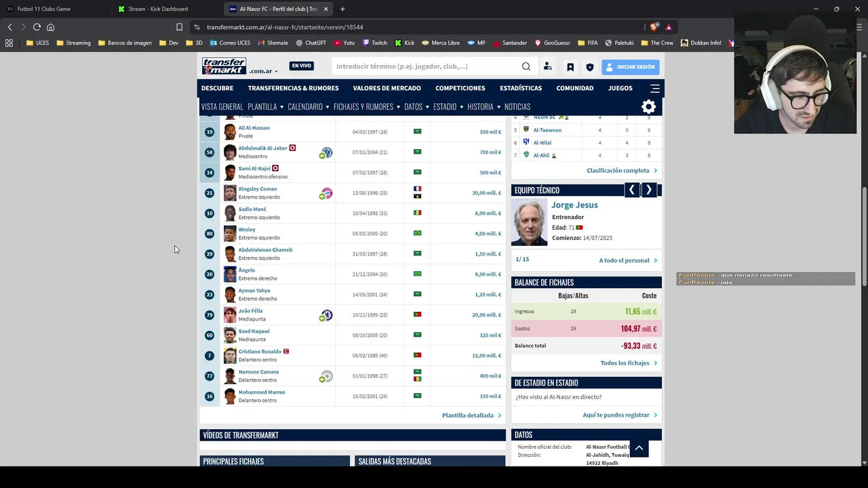Open the search magnifier icon
Screen dimensions: 868x488
[526, 66]
